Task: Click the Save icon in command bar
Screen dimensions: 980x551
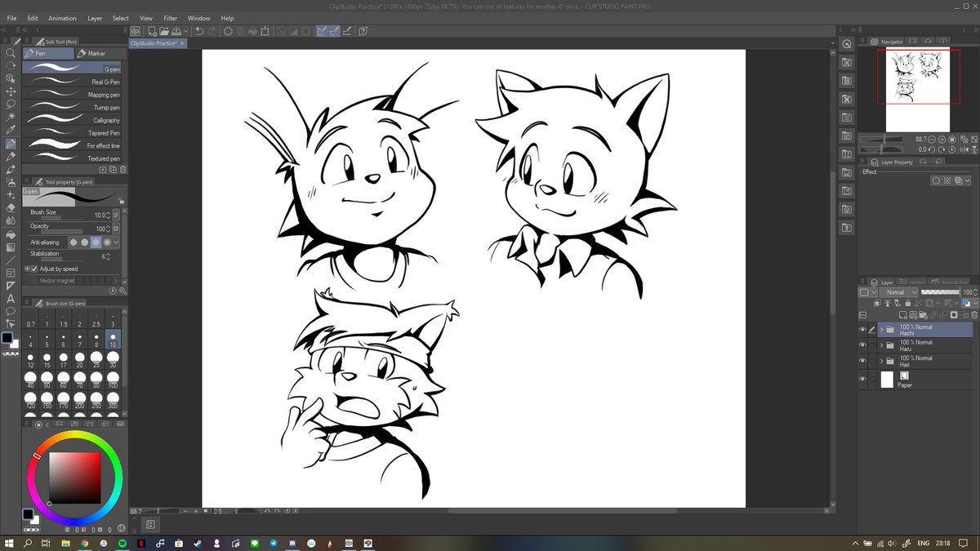Action: pyautogui.click(x=176, y=31)
